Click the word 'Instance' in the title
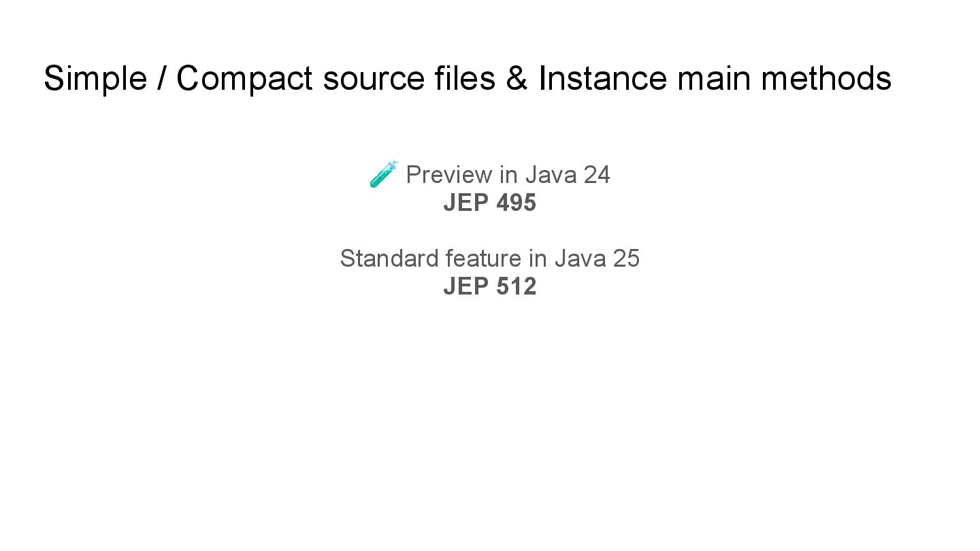 pyautogui.click(x=602, y=78)
